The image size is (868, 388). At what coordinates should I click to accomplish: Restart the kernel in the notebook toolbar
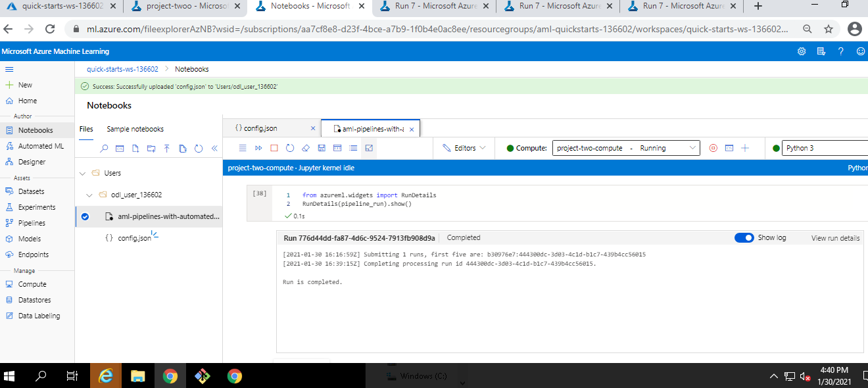[x=290, y=148]
